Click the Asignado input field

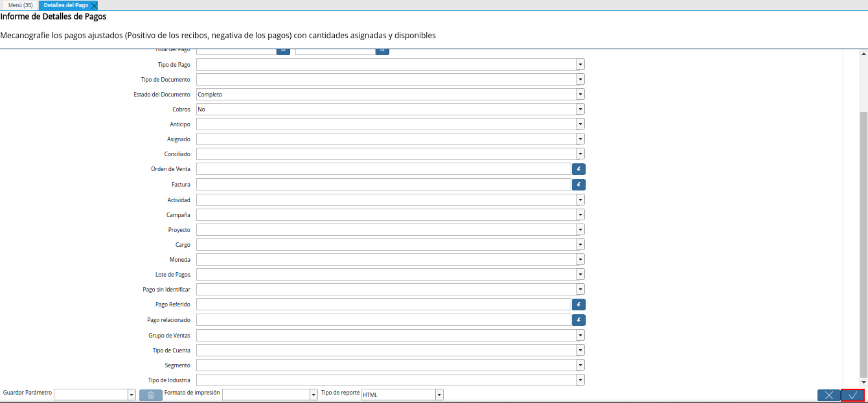pyautogui.click(x=386, y=139)
